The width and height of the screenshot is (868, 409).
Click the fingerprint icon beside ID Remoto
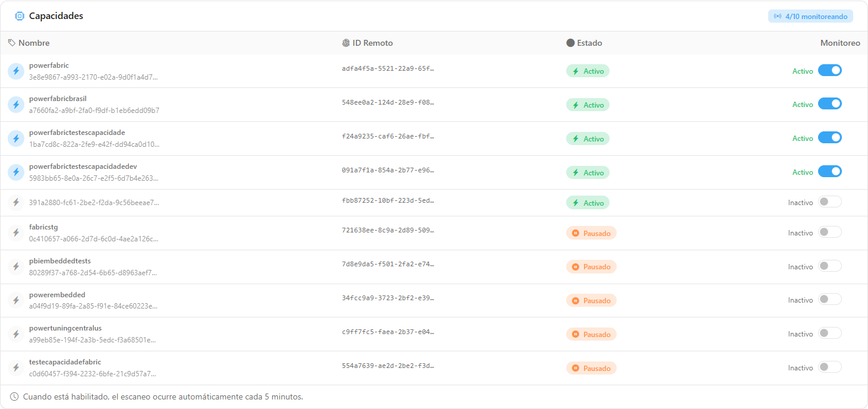(x=346, y=43)
